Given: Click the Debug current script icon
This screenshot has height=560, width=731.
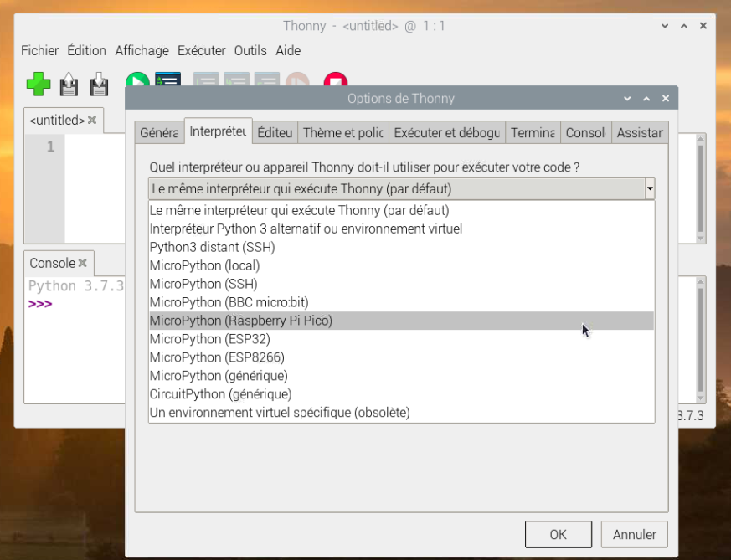Looking at the screenshot, I should 167,80.
